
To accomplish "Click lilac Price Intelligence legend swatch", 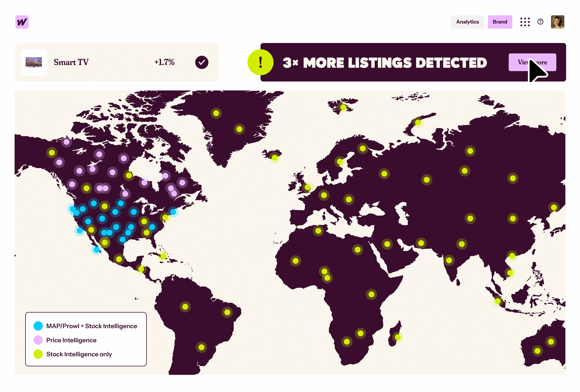I will click(38, 340).
